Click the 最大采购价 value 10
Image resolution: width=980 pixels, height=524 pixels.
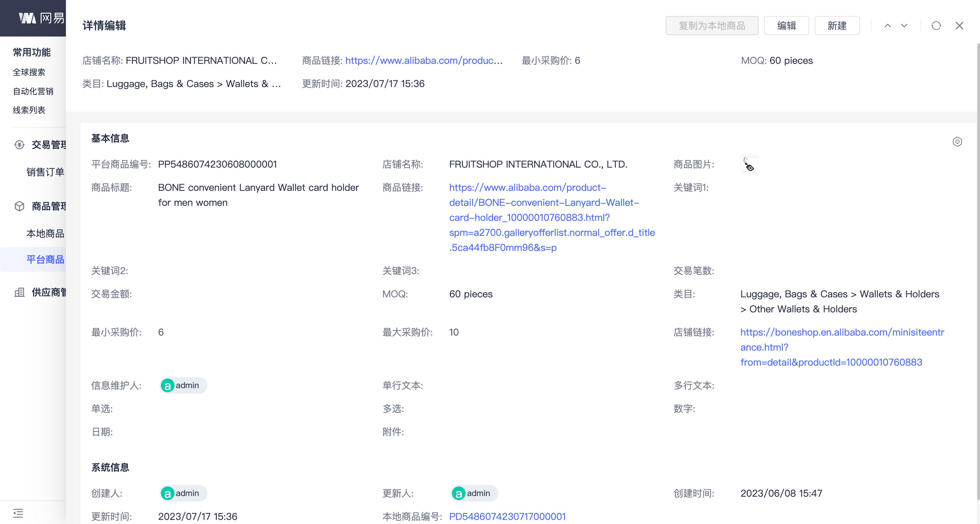(x=454, y=332)
